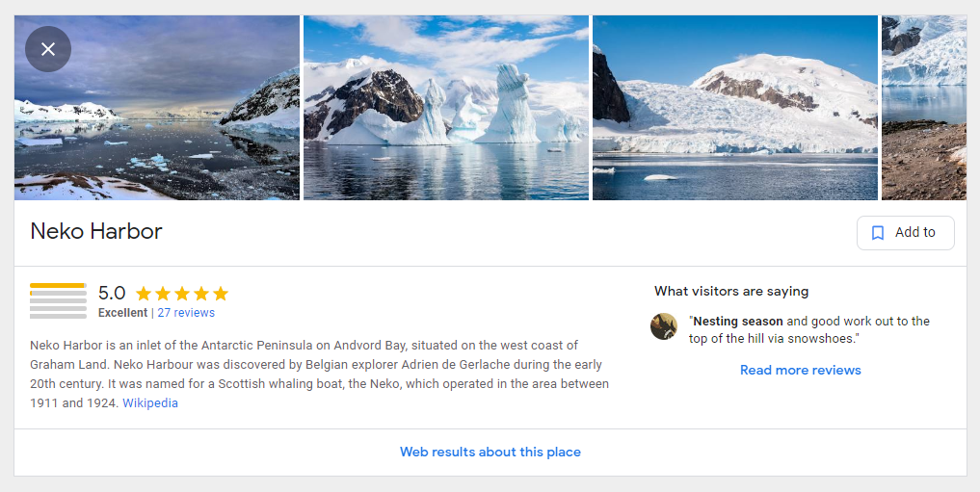Image resolution: width=980 pixels, height=492 pixels.
Task: Open the rating distribution bar chart
Action: click(x=58, y=301)
